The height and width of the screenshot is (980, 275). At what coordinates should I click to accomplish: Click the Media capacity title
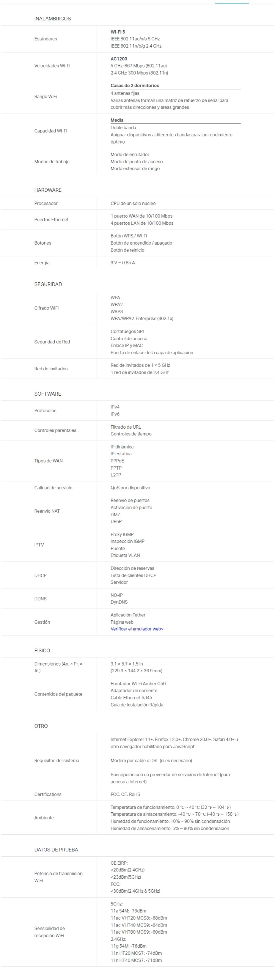click(x=117, y=120)
